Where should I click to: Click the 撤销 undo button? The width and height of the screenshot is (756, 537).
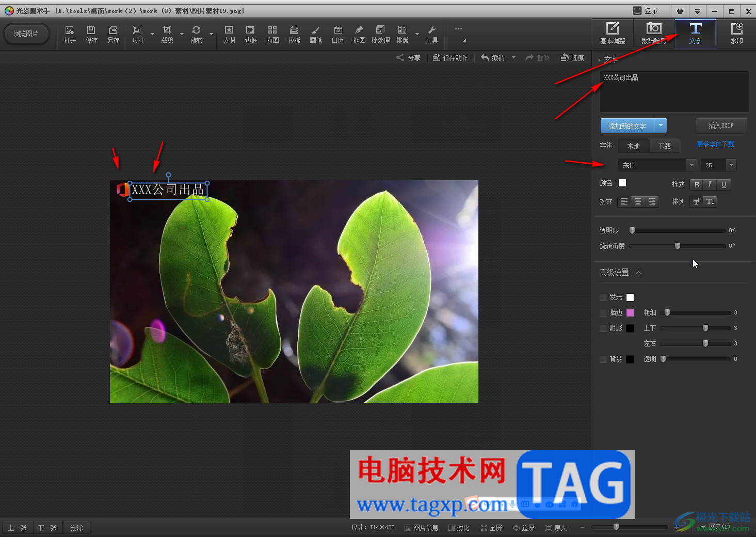pyautogui.click(x=493, y=58)
